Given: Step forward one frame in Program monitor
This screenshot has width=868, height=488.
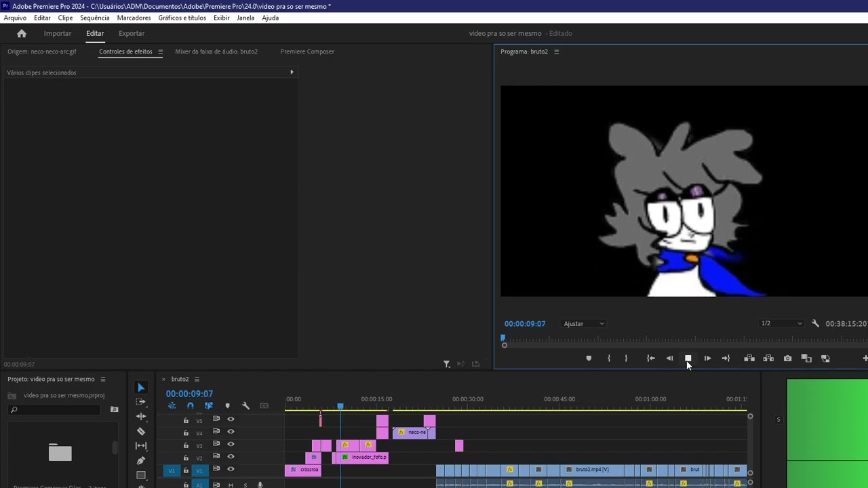Looking at the screenshot, I should 707,359.
